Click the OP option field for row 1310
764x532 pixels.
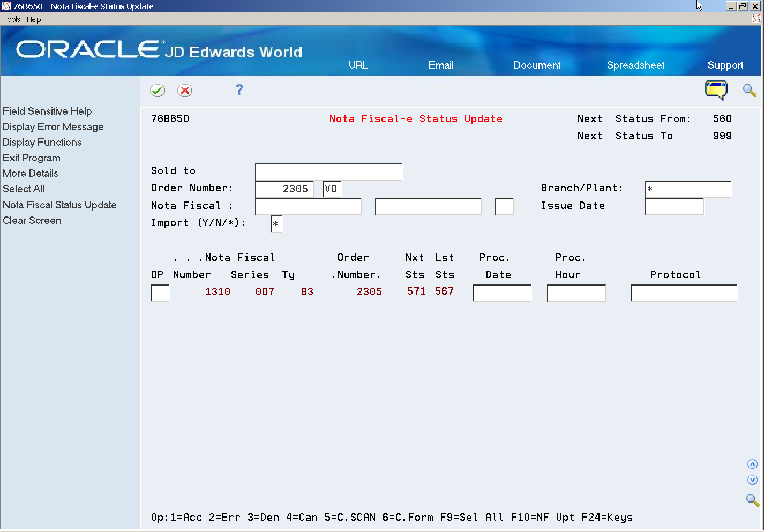[x=160, y=293]
